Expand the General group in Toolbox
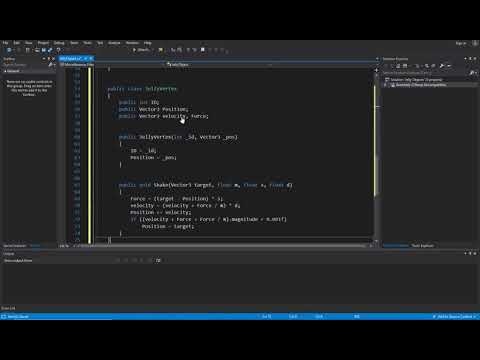 click(5, 71)
